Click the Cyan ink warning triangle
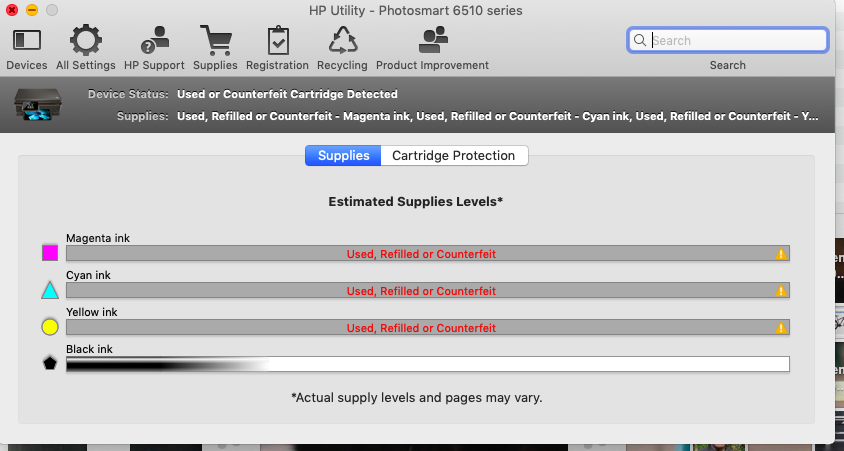The image size is (844, 451). click(780, 291)
